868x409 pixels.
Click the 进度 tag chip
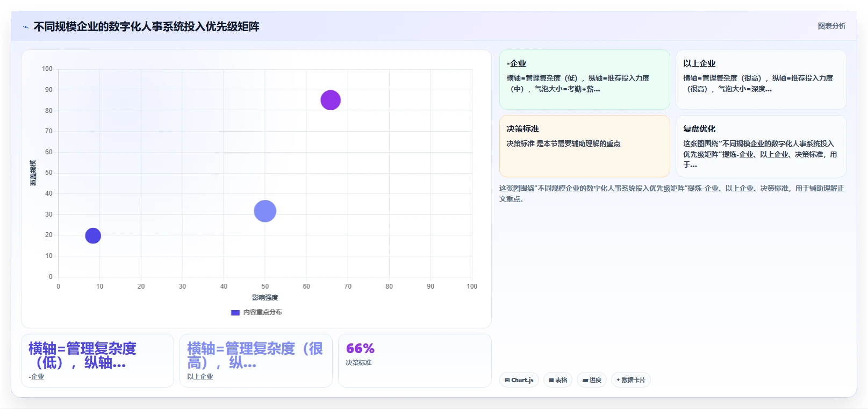pyautogui.click(x=592, y=380)
